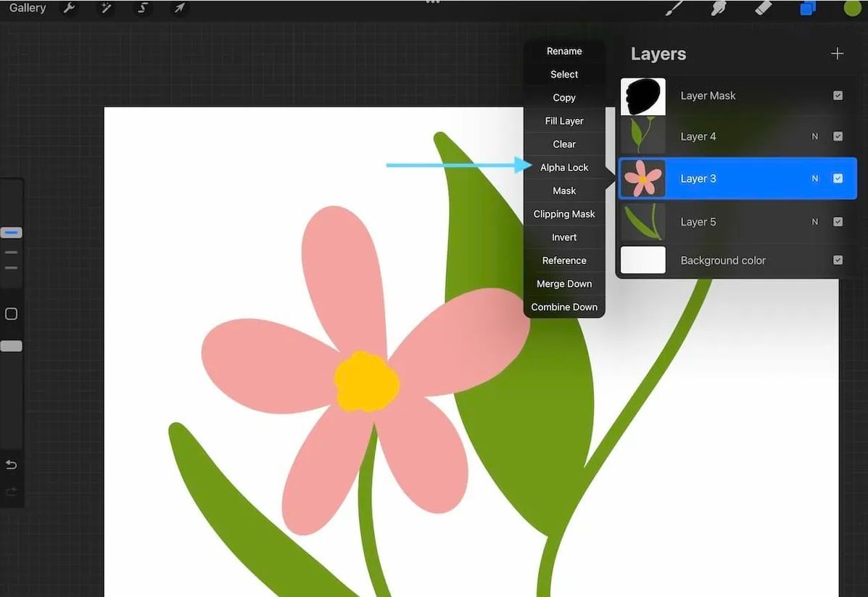The width and height of the screenshot is (868, 597).
Task: Choose Clipping Mask in the layer menu
Action: (x=564, y=213)
